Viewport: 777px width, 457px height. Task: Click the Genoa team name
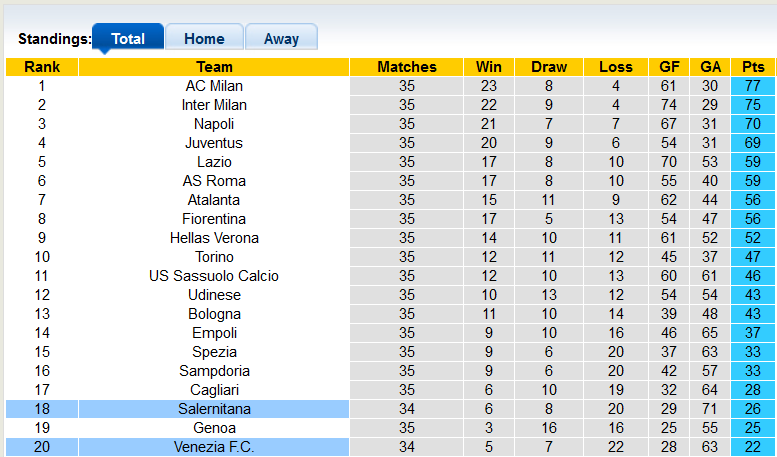[x=214, y=428]
